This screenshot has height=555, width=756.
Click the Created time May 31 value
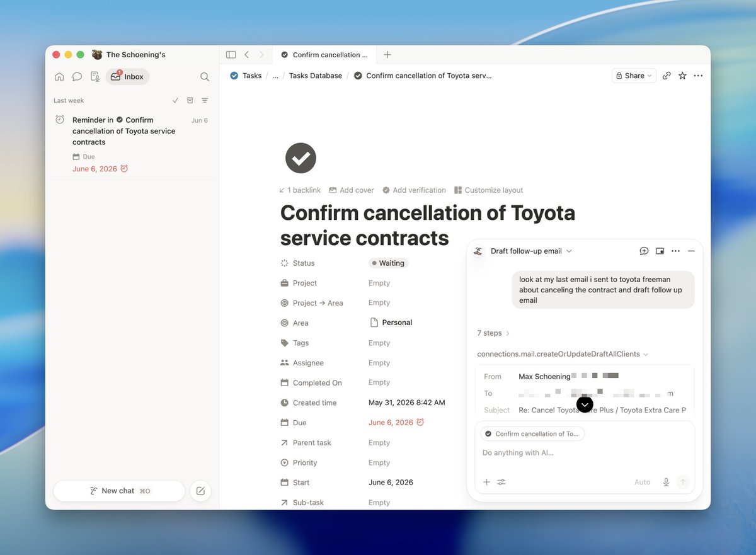(x=407, y=403)
